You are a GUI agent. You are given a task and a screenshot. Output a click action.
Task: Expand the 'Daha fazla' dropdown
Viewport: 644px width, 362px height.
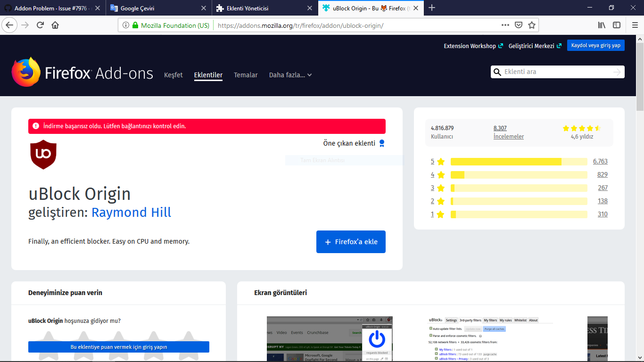(291, 75)
